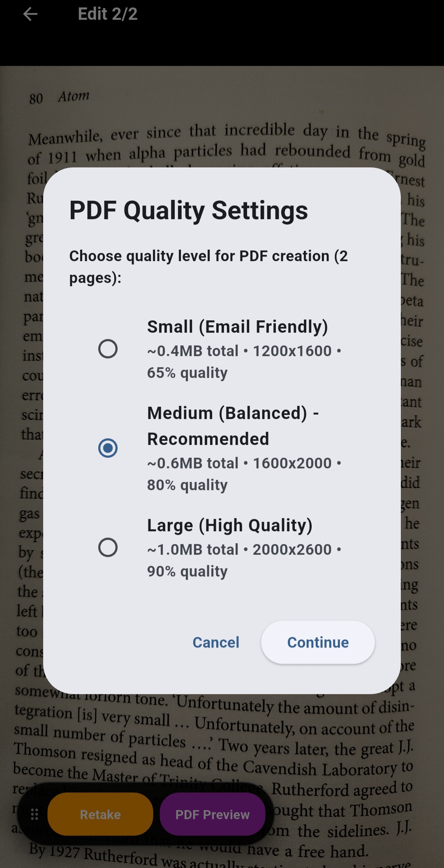This screenshot has height=868, width=444.
Task: Select the Medium (Balanced) radio button
Action: (108, 448)
